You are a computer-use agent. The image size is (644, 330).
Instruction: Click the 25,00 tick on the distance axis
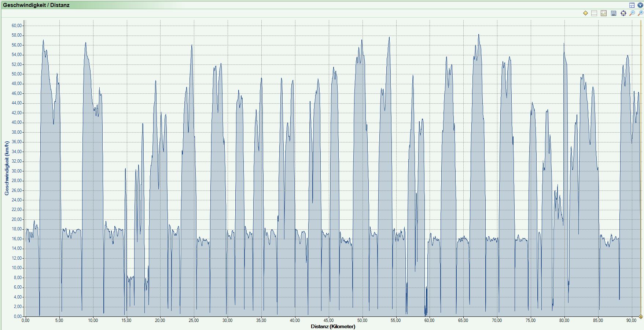(194, 320)
